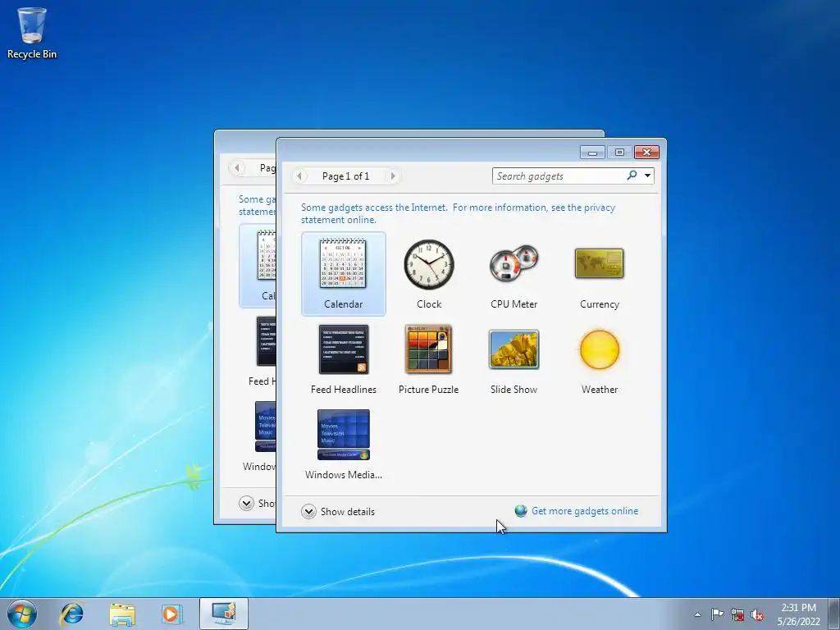
Task: Open the Windows Start menu
Action: point(22,614)
